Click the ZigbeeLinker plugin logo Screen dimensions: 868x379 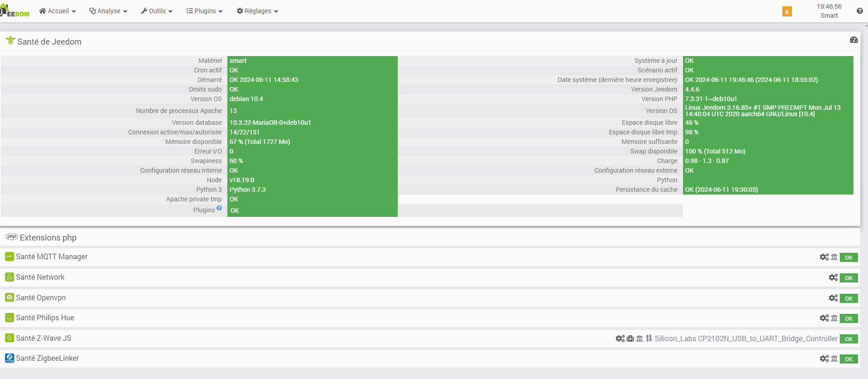pos(10,358)
